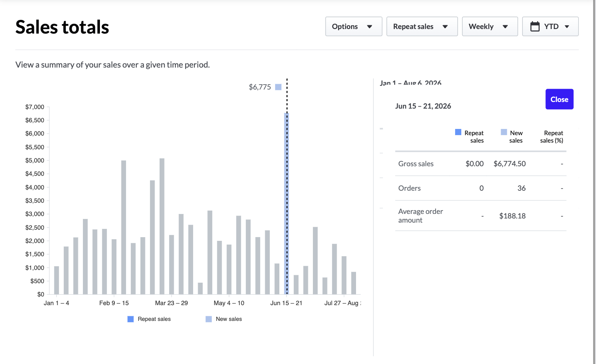
Task: Click the May 4 – 10 axis label
Action: [x=229, y=303]
